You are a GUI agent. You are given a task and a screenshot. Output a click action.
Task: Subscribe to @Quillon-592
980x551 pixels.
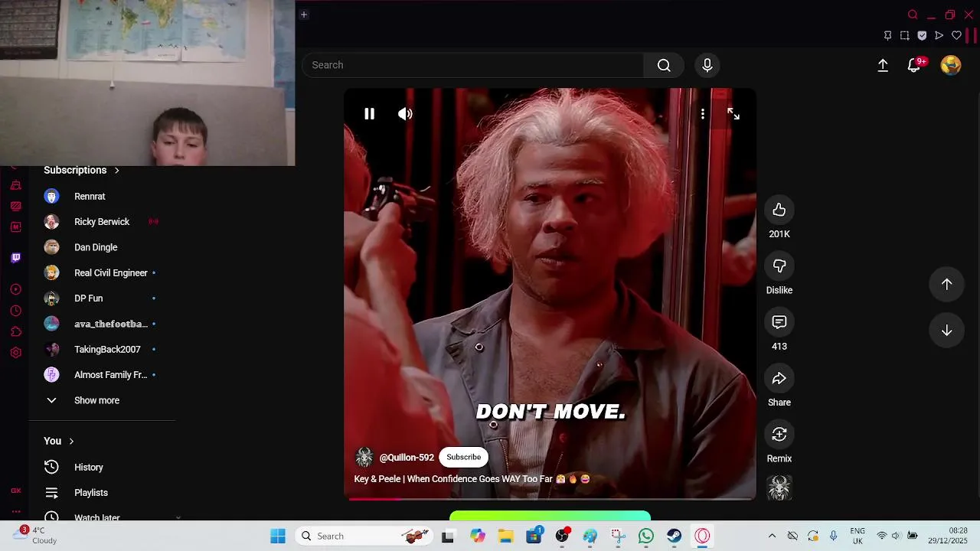(464, 457)
